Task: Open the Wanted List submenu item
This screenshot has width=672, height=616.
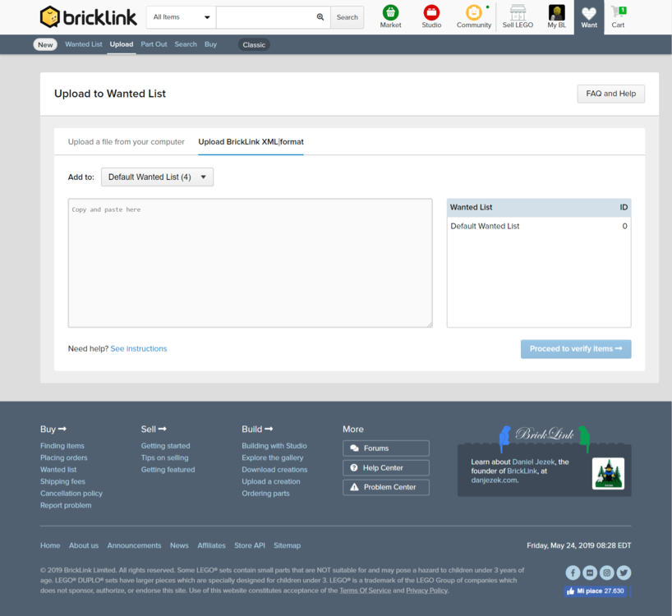Action: click(x=84, y=44)
